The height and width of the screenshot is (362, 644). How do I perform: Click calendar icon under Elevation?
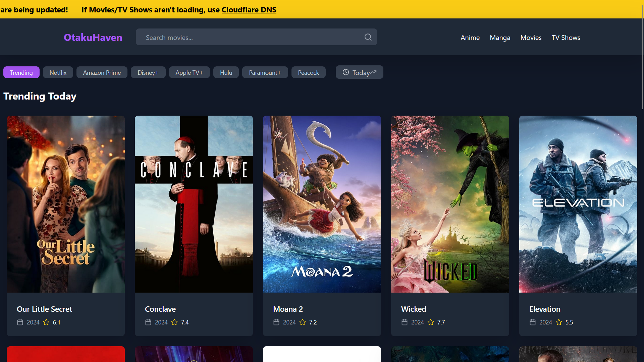pos(533,322)
